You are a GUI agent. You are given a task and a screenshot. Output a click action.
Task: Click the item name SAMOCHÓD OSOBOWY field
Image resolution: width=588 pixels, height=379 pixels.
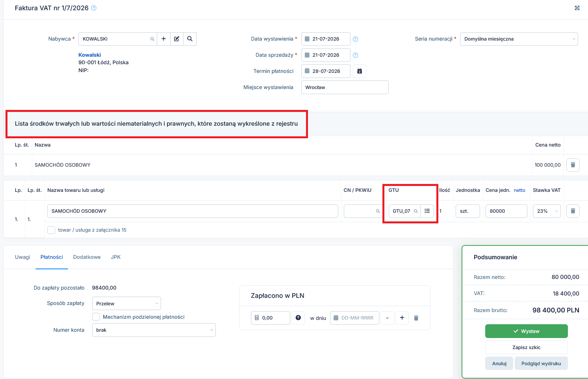click(x=193, y=211)
